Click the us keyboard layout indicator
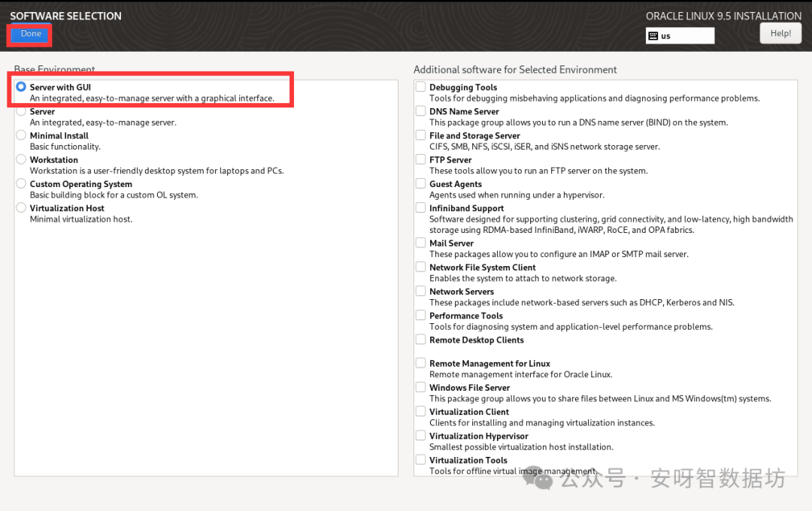Screen dimensions: 812x511 click(x=680, y=36)
